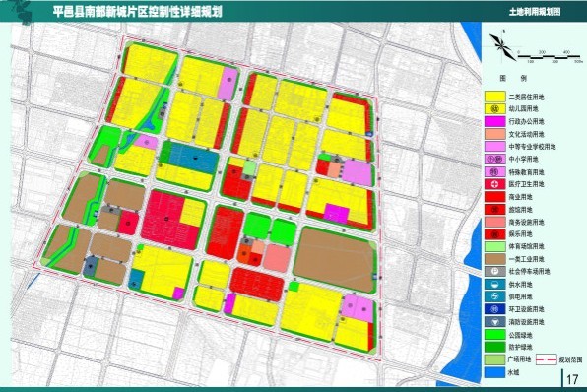The image size is (587, 392).
Task: Click the large brown industrial block on map's east side
Action: click(x=335, y=259)
